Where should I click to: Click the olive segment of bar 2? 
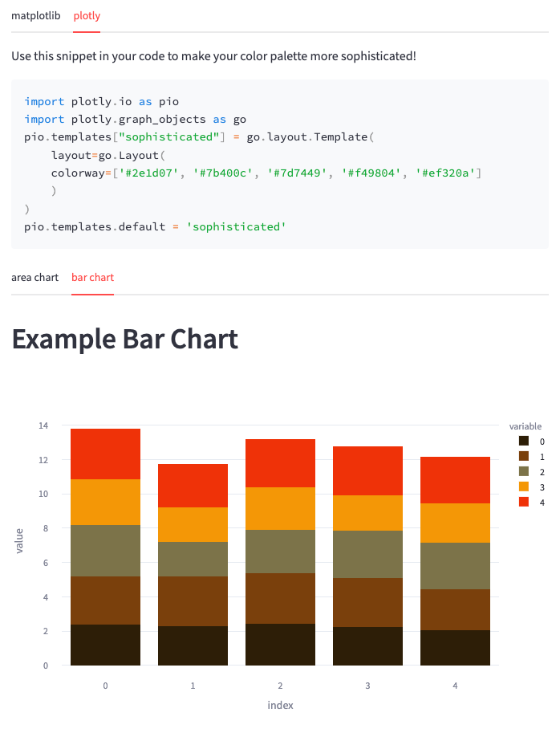280,552
